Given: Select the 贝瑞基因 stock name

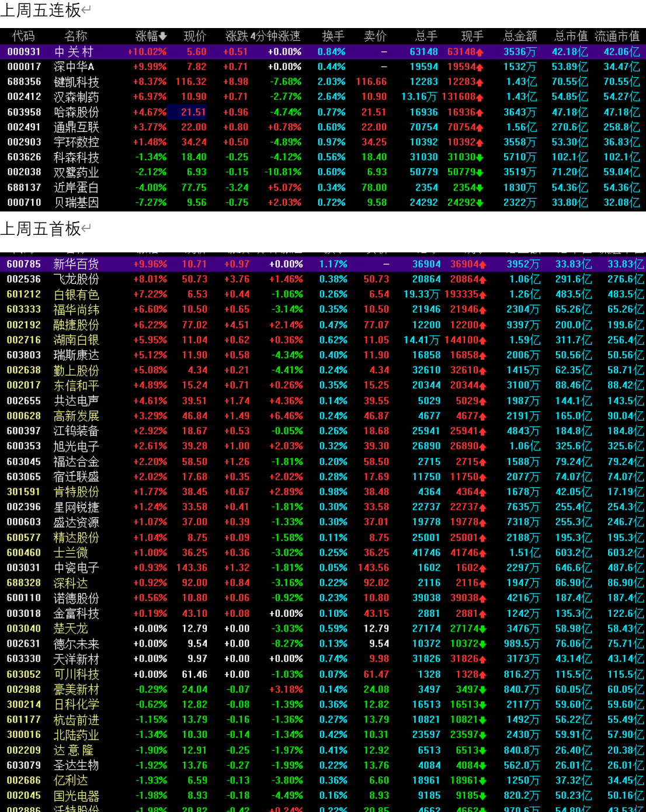Looking at the screenshot, I should (77, 203).
